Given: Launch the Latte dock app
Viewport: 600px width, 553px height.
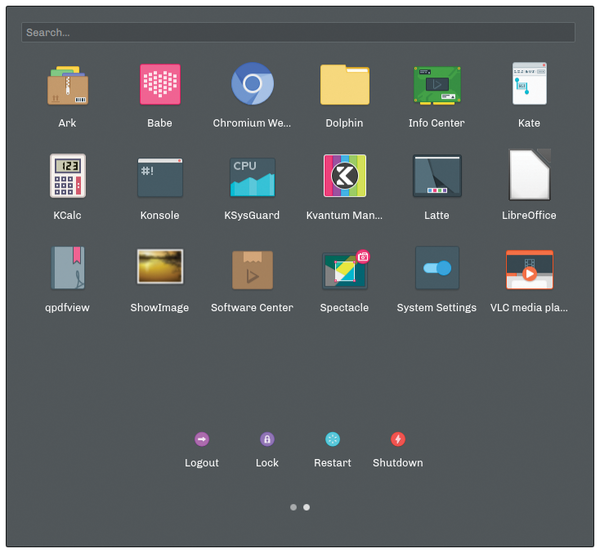Looking at the screenshot, I should [x=437, y=176].
